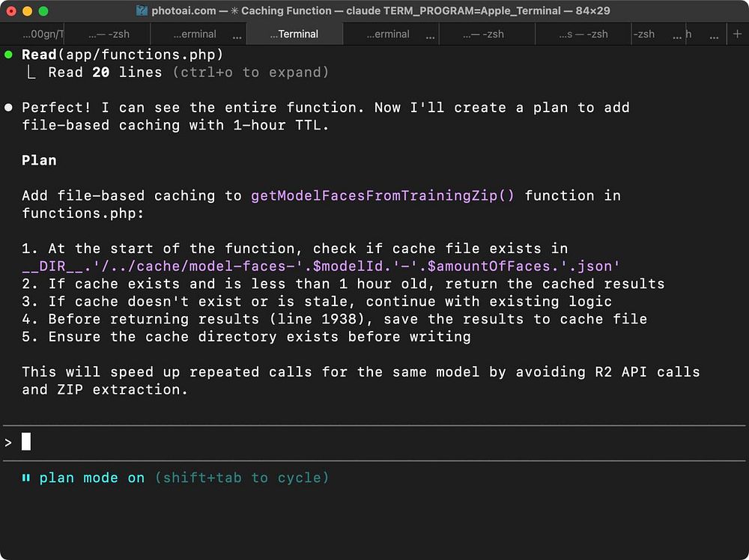749x560 pixels.
Task: Select the active "...Terminal" tab
Action: 294,34
